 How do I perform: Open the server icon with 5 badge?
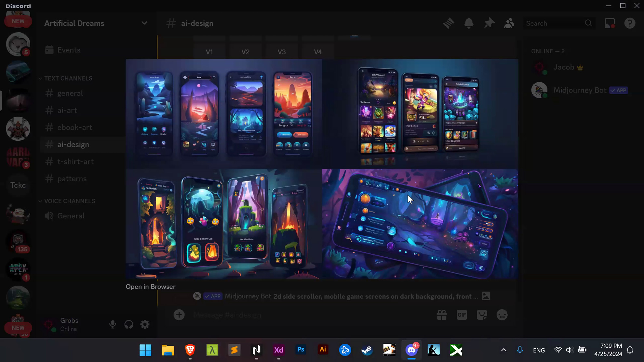tap(18, 44)
